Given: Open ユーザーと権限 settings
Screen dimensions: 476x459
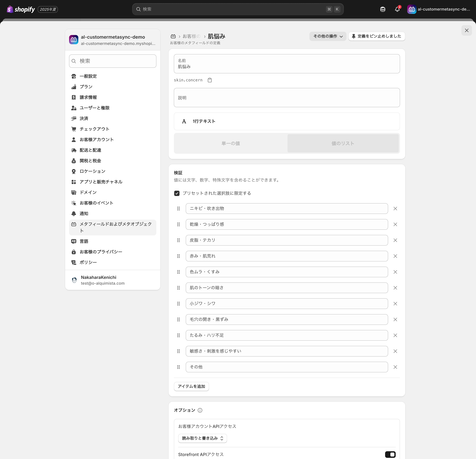Looking at the screenshot, I should point(112,108).
